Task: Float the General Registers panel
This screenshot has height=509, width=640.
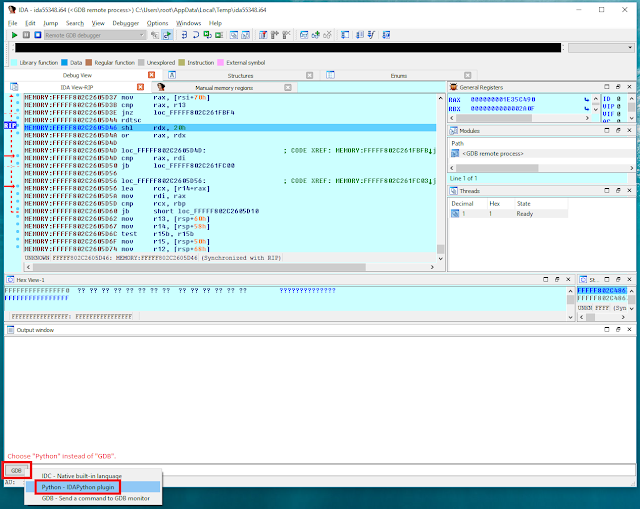Action: point(618,87)
